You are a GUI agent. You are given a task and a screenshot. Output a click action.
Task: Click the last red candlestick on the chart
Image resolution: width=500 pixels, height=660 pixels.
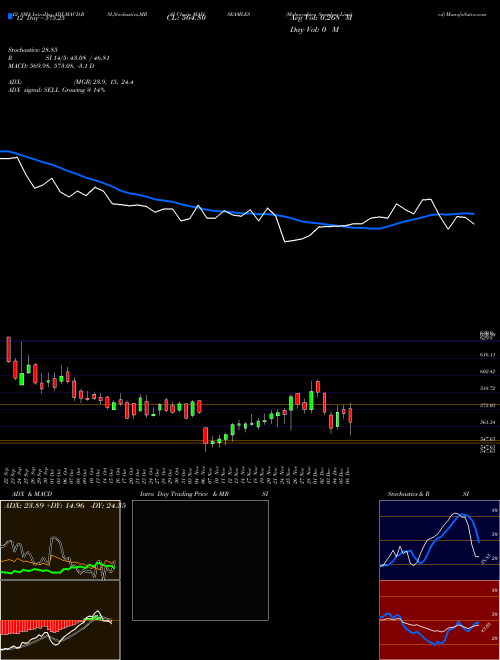[350, 415]
